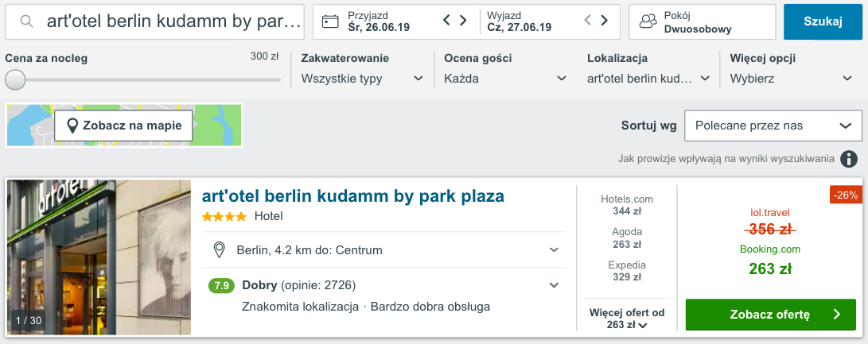Select the Agoda 263 zł offer

pyautogui.click(x=627, y=238)
